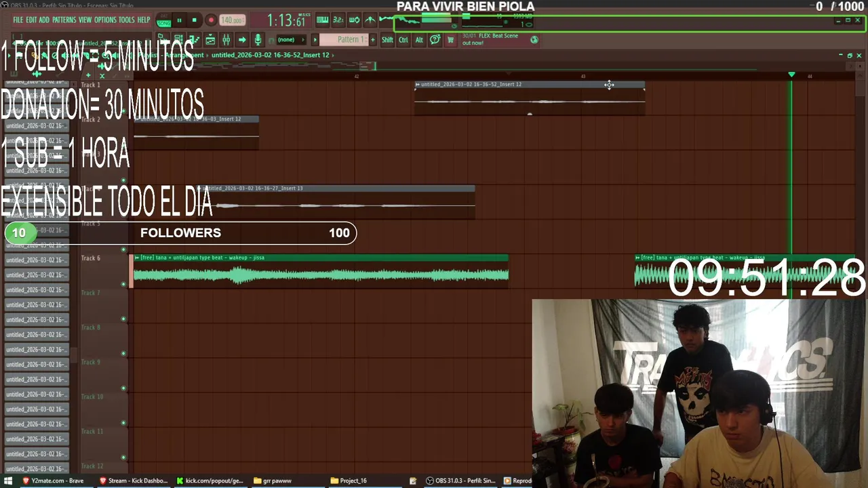This screenshot has width=868, height=488.
Task: Open the VIEW menu
Action: pos(85,20)
